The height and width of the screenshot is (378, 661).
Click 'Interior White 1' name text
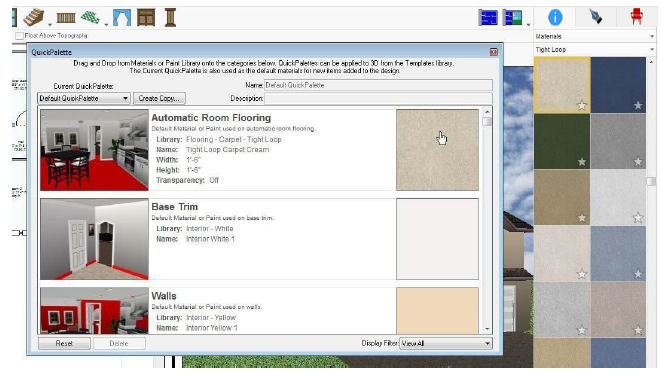coord(210,239)
